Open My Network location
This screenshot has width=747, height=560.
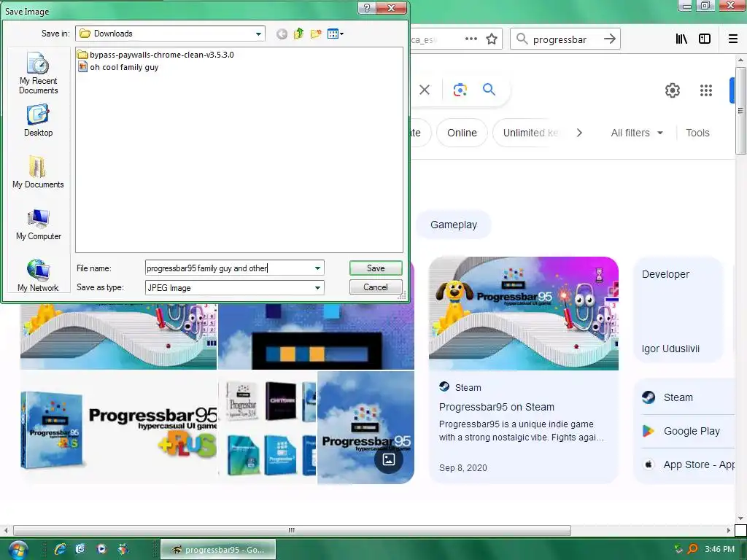click(38, 275)
